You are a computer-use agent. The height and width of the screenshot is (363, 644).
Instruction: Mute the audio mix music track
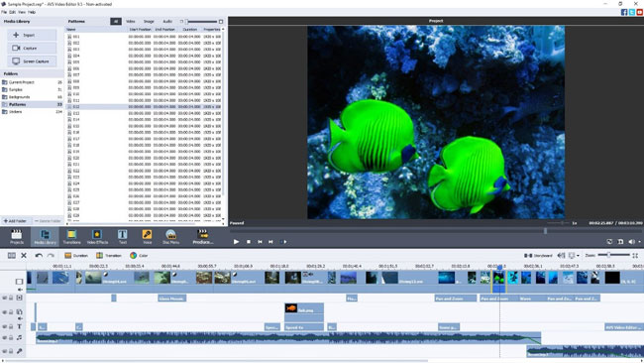pos(5,337)
